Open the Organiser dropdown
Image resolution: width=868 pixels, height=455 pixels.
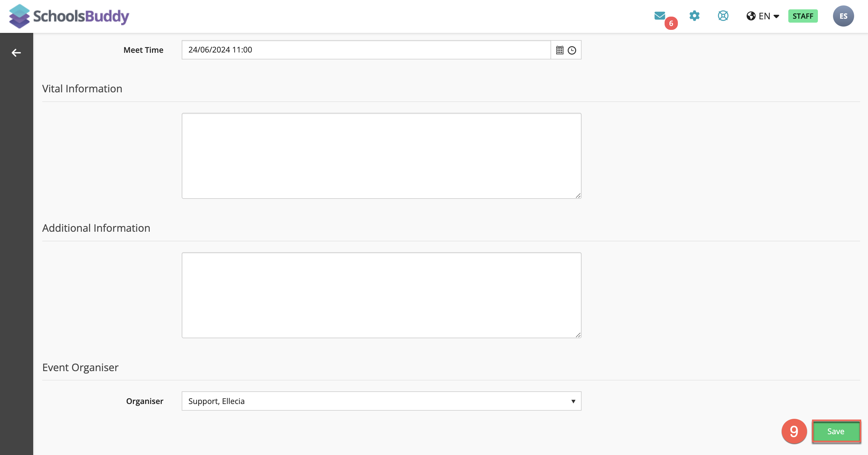coord(381,401)
